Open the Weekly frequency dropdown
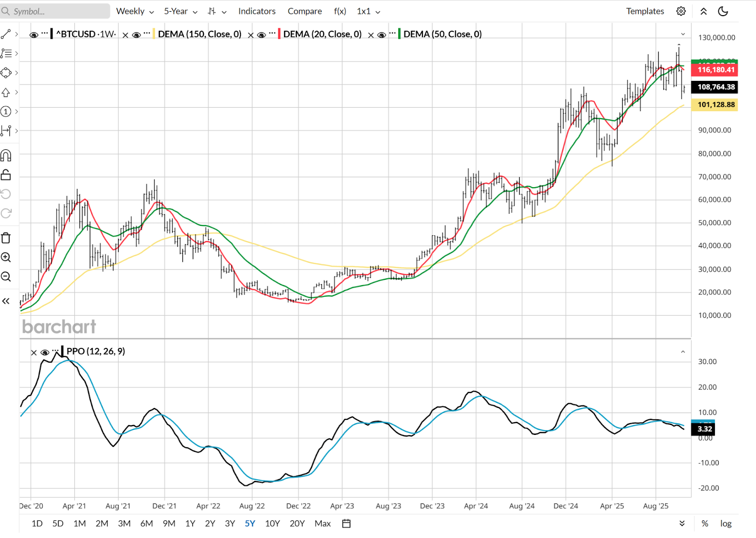 pos(135,11)
